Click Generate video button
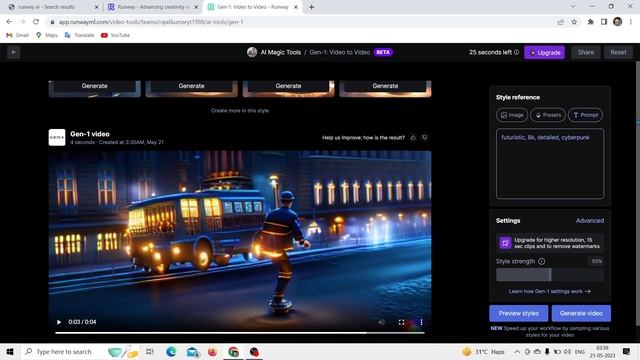 pos(581,313)
